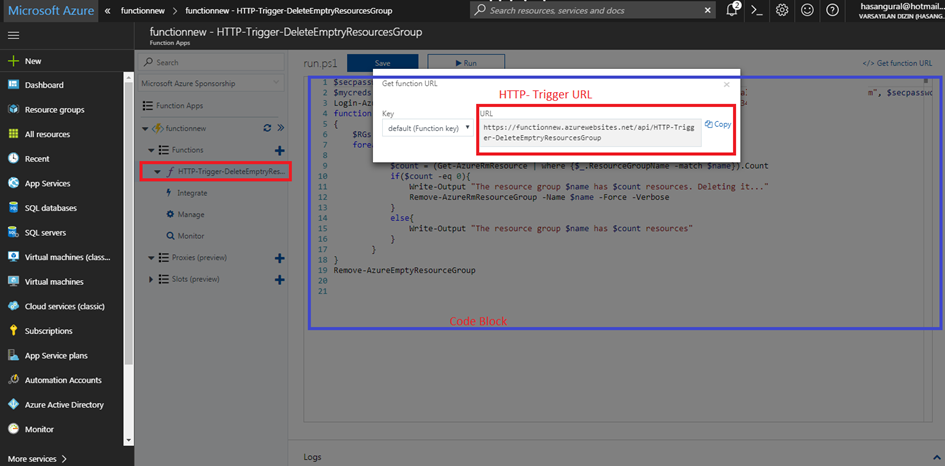The image size is (945, 466).
Task: Open the Key default (Function key) dropdown
Action: (428, 128)
